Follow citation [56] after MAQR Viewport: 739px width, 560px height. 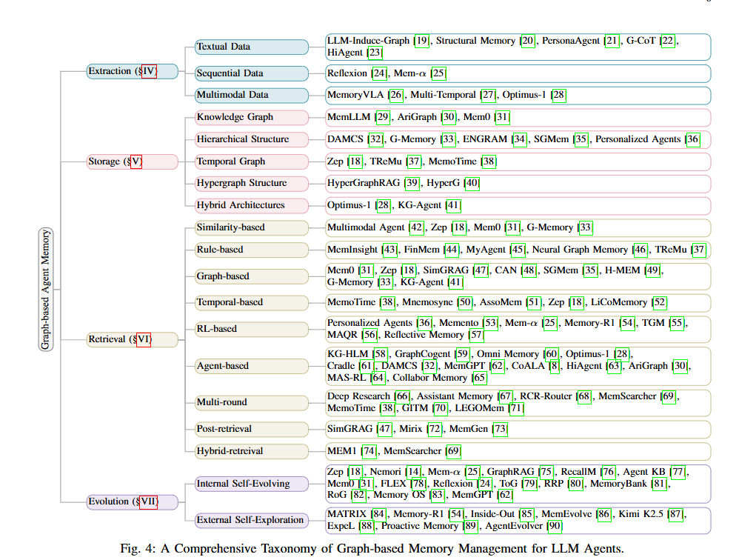coord(370,335)
